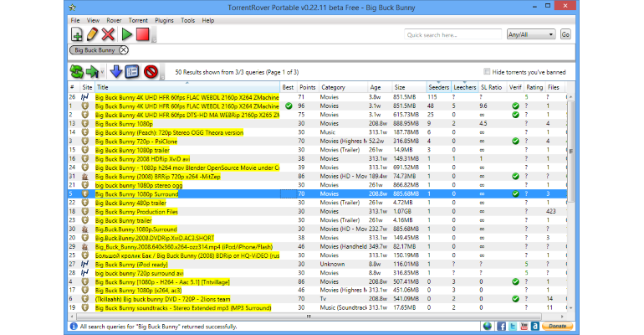Select 'Big.Buck.Bunny.2008.DVDRip.XviD.AC3.SHORT' row

(318, 238)
